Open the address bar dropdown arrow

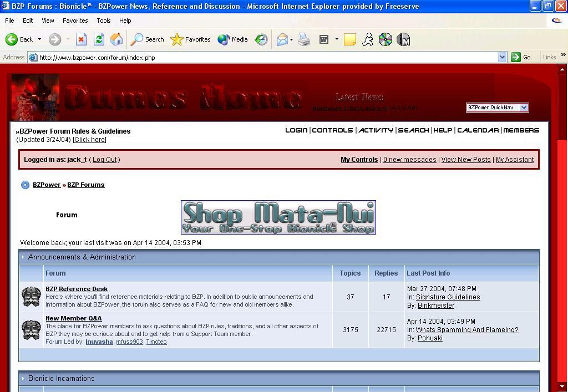[x=502, y=57]
